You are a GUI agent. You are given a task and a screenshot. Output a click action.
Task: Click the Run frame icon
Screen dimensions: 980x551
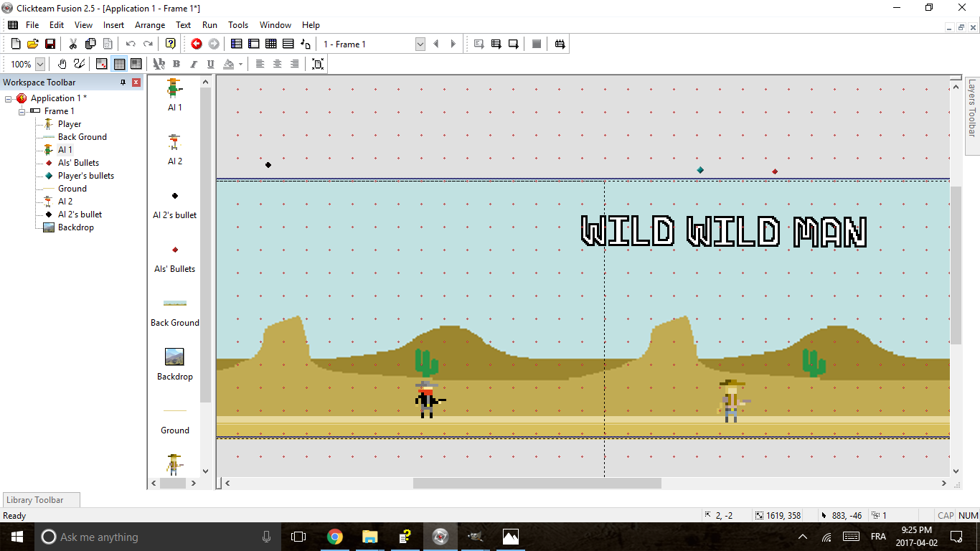click(x=514, y=44)
